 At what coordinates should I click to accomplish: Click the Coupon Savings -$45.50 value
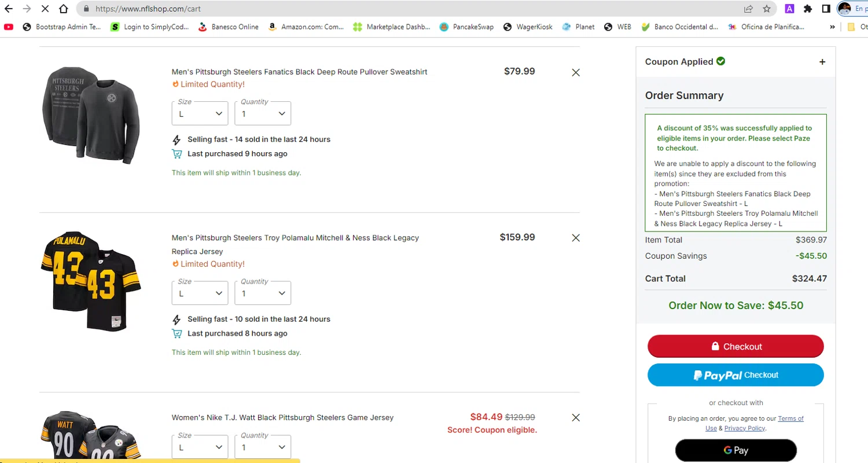pyautogui.click(x=811, y=256)
